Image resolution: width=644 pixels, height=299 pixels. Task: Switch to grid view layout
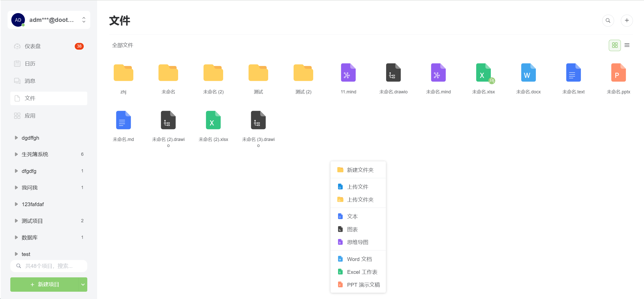click(615, 45)
